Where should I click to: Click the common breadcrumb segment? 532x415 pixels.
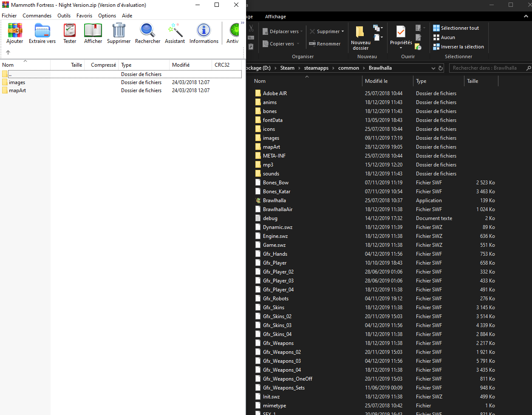click(x=348, y=68)
